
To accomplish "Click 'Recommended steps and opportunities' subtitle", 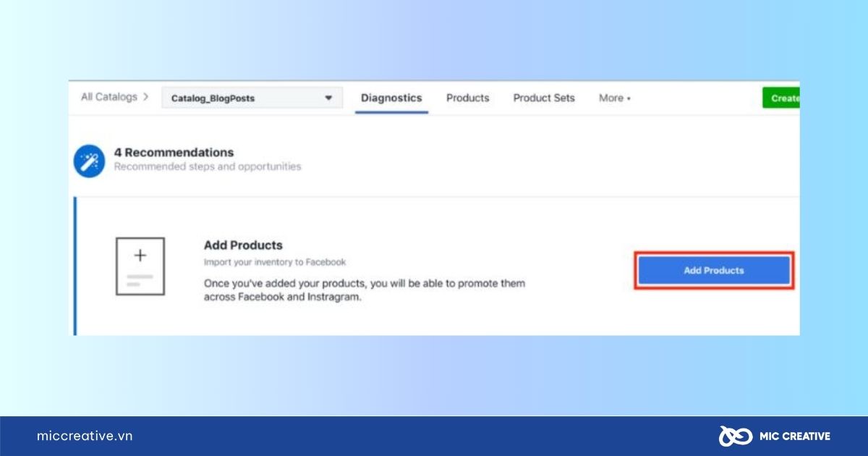I will tap(207, 166).
